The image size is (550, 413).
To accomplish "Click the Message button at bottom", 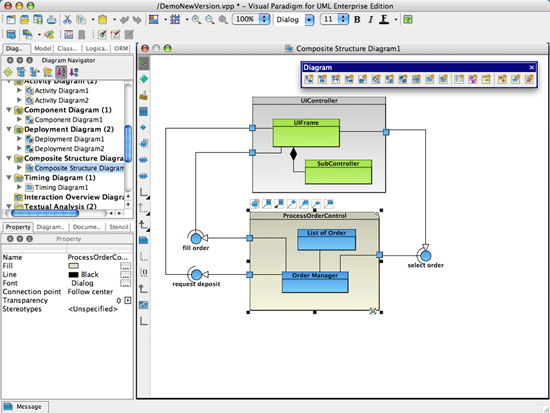I will coord(25,407).
